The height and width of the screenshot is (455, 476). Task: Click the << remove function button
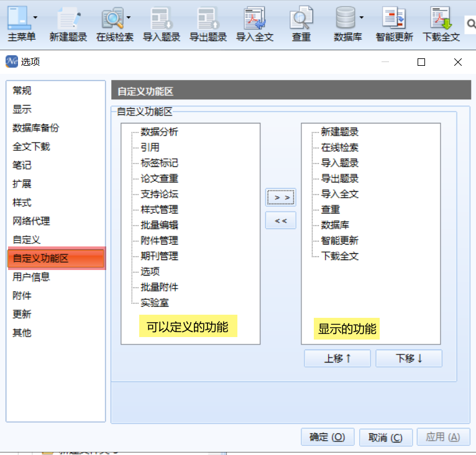281,220
